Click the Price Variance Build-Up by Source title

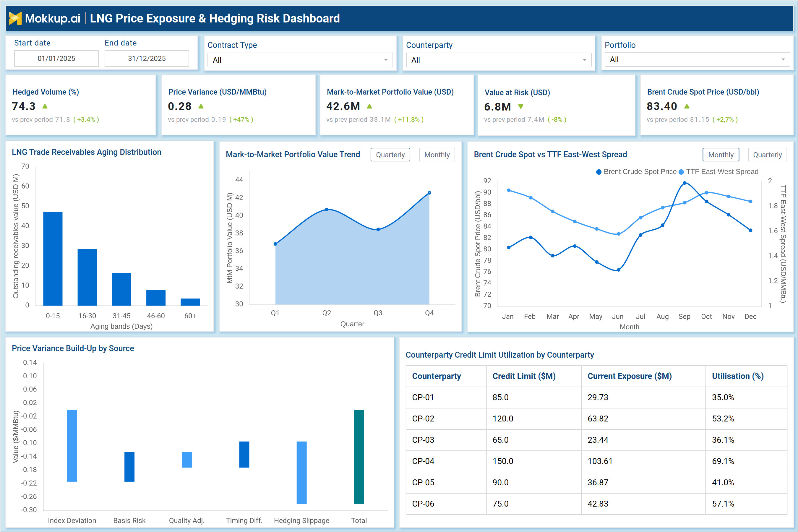[x=73, y=348]
